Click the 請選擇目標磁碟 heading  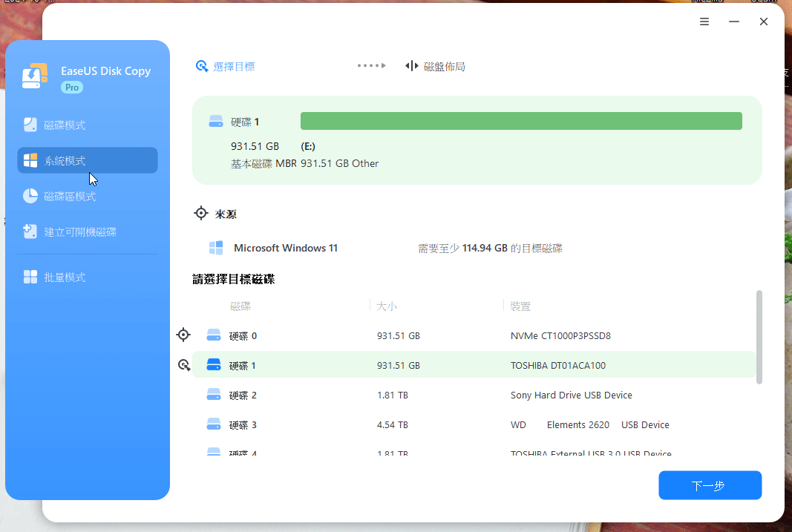pos(233,279)
